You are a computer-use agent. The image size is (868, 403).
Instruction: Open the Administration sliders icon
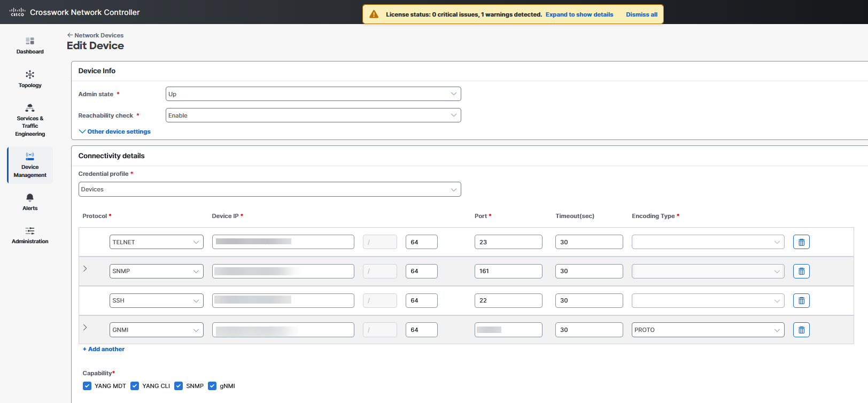[30, 231]
